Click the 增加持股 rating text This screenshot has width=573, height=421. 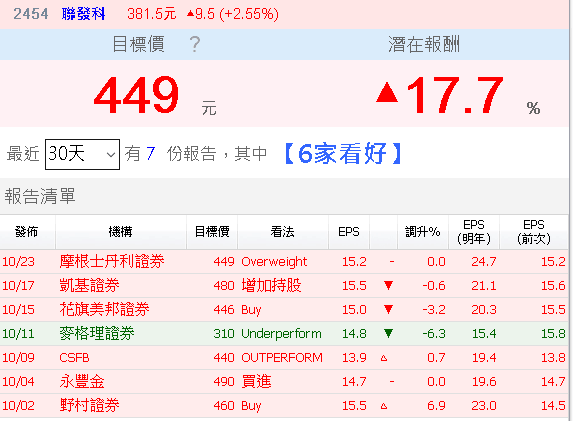point(271,285)
